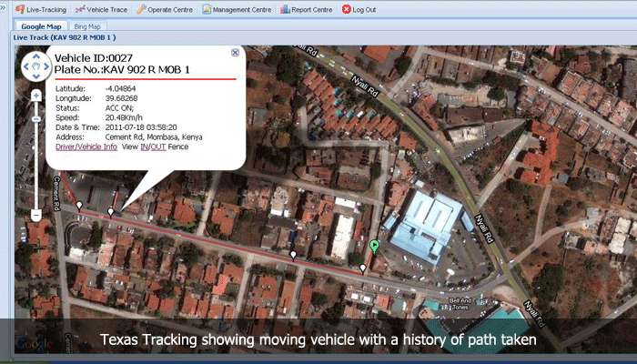Viewport: 637px width, 364px height.
Task: Click the ACC ON; status value
Action: 119,108
